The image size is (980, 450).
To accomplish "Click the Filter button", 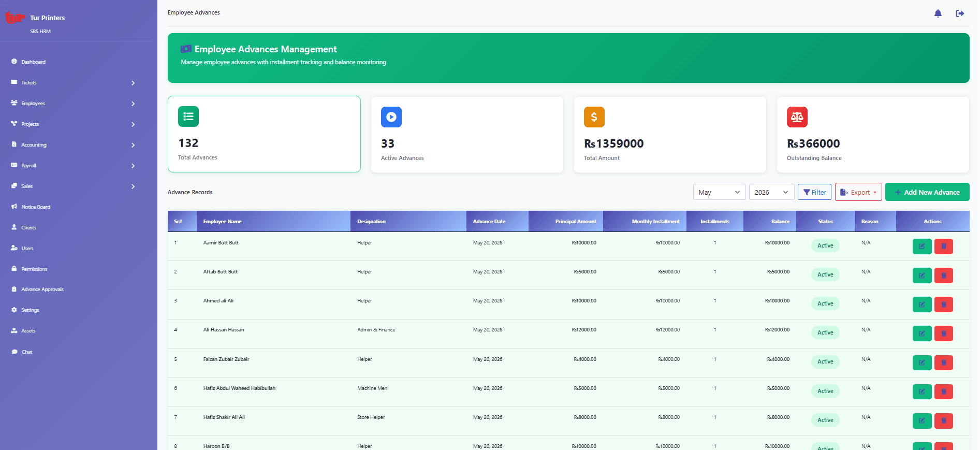I will pyautogui.click(x=814, y=192).
